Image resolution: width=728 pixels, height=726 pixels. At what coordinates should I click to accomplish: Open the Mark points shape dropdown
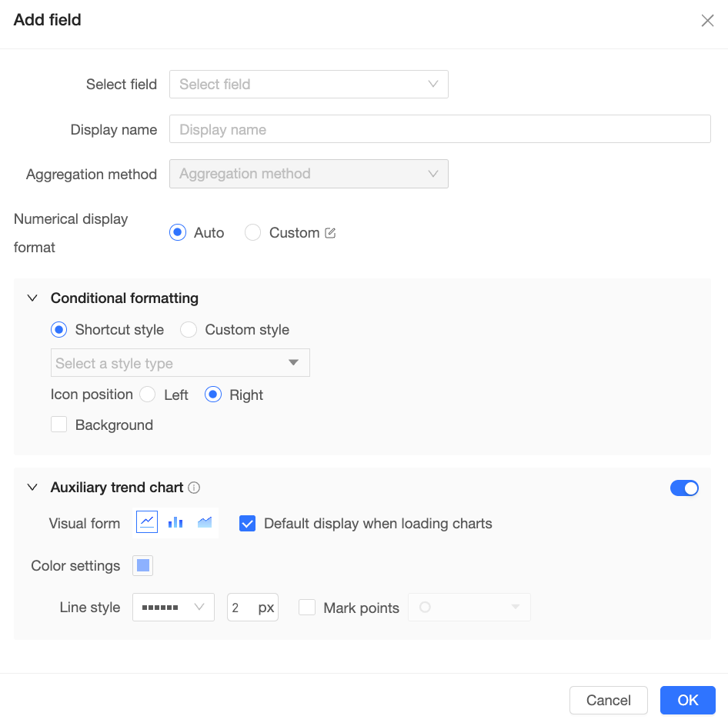(x=469, y=608)
